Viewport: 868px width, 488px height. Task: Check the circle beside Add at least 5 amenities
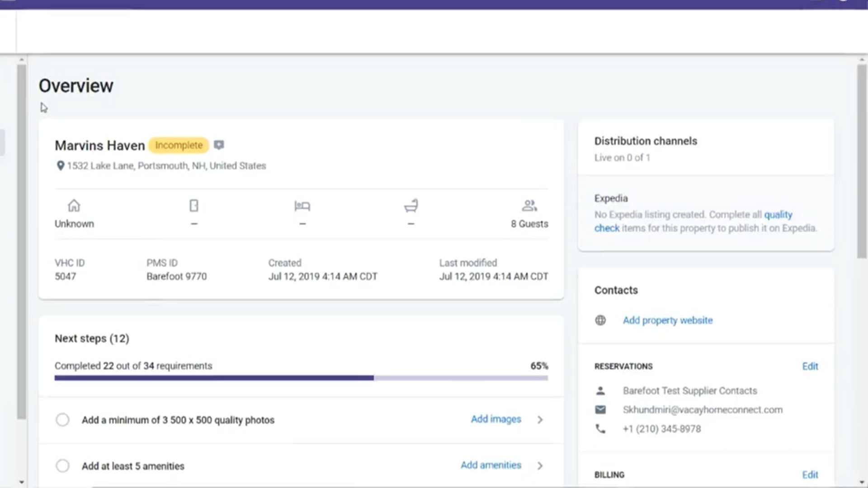point(62,466)
